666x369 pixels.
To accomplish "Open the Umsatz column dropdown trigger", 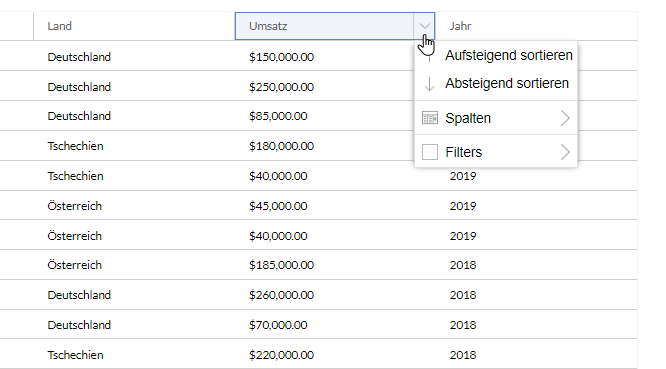I will (424, 26).
